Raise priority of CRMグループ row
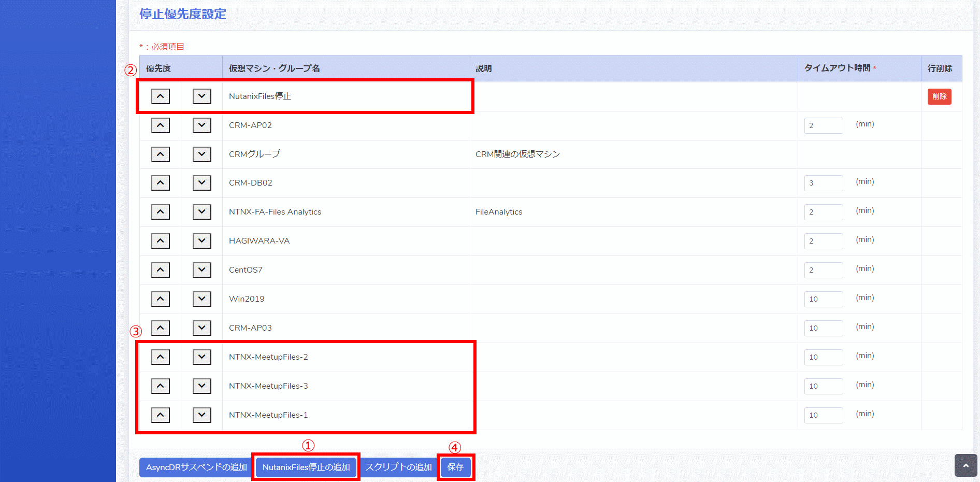This screenshot has width=980, height=482. (161, 154)
